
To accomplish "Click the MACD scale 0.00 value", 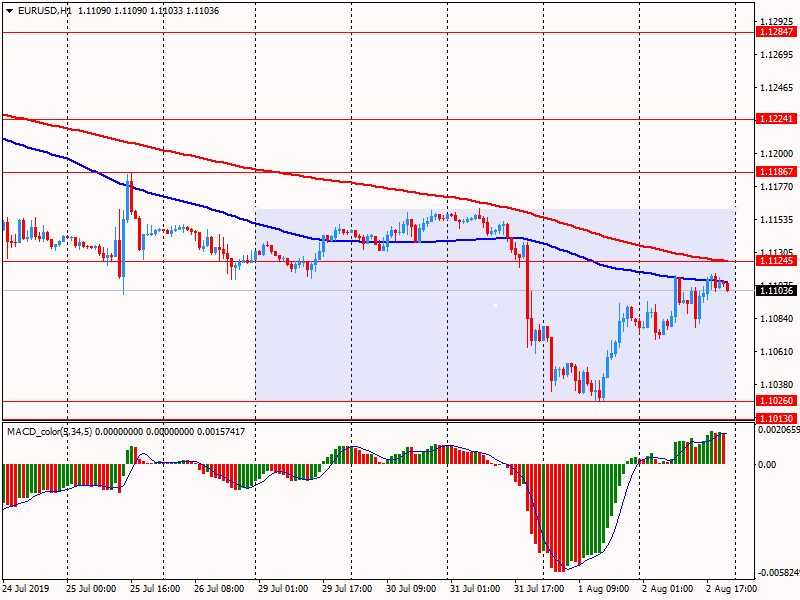I will coord(767,464).
